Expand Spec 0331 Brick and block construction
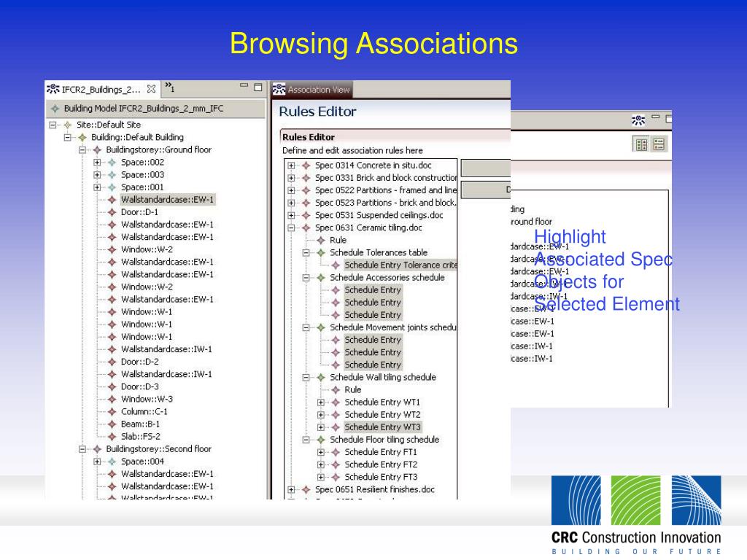The width and height of the screenshot is (747, 560). (x=292, y=178)
